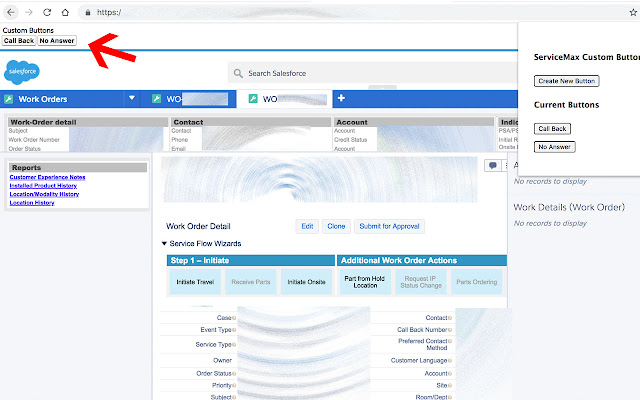Click the Work Order Number label
640x400 pixels.
pos(34,140)
